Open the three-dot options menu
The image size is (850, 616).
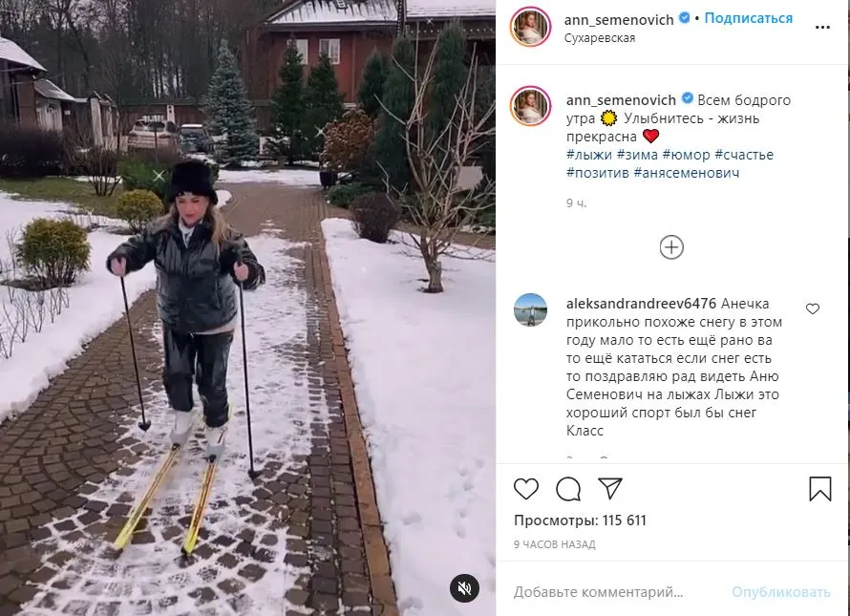822,28
